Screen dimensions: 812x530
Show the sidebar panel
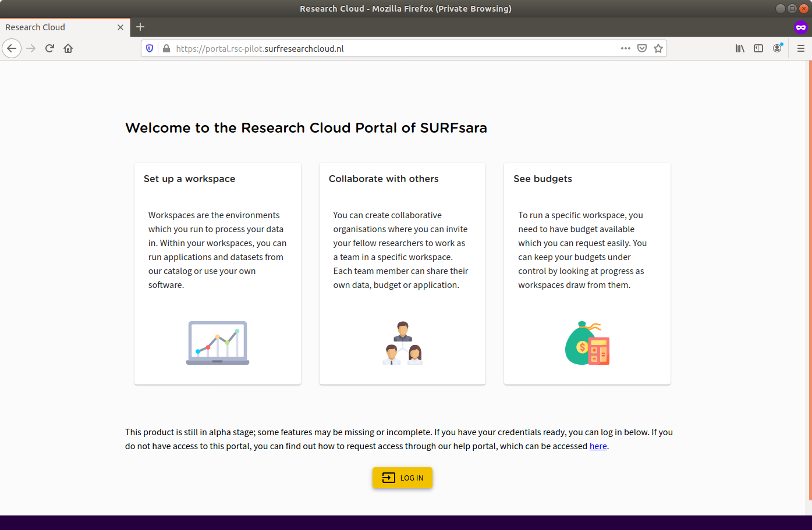click(x=758, y=48)
